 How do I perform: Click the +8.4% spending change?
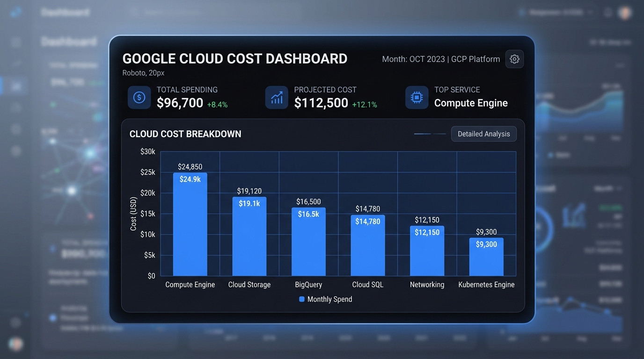click(217, 105)
